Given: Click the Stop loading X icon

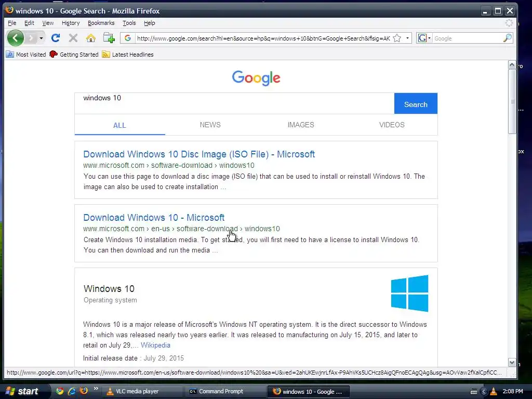Looking at the screenshot, I should coord(73,38).
